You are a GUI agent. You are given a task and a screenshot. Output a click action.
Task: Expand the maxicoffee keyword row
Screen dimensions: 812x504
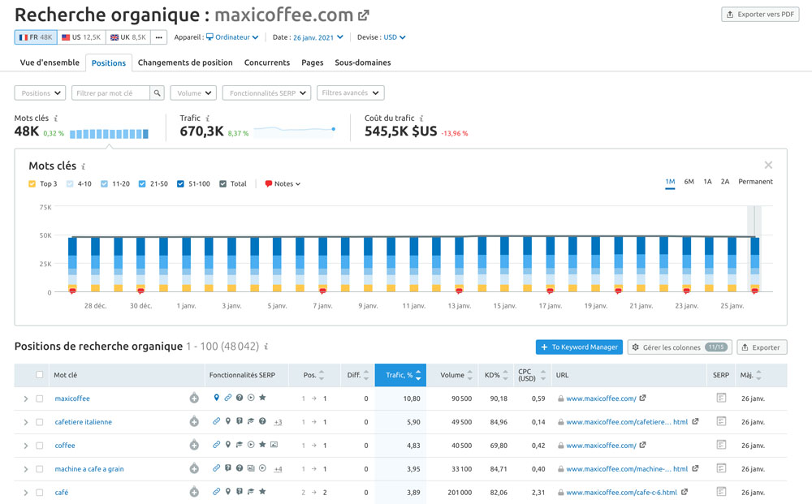pos(25,399)
